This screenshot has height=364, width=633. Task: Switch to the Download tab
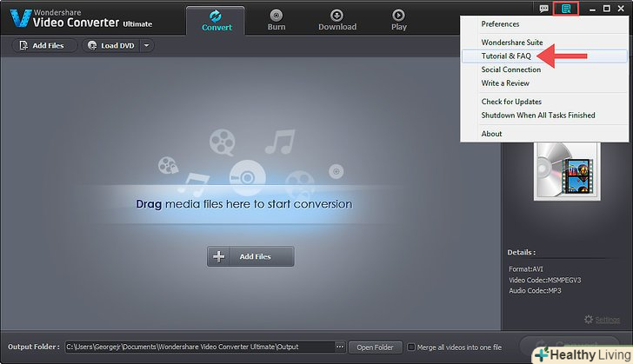pyautogui.click(x=337, y=21)
